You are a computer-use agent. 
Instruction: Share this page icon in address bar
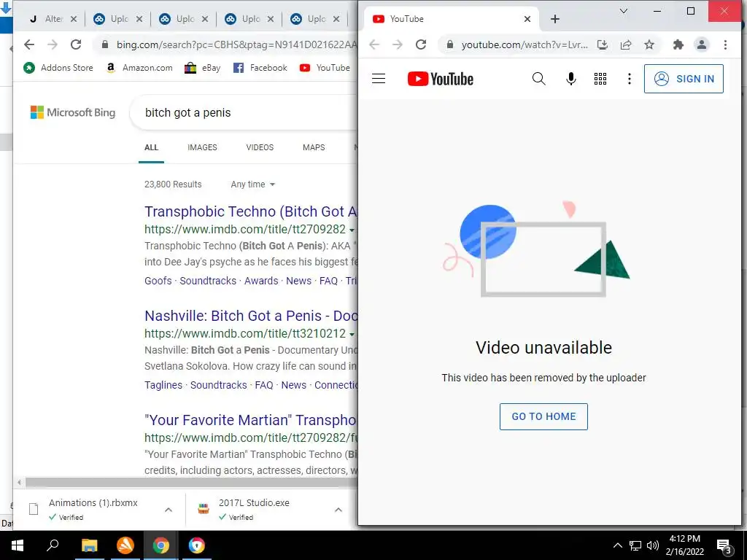(625, 44)
